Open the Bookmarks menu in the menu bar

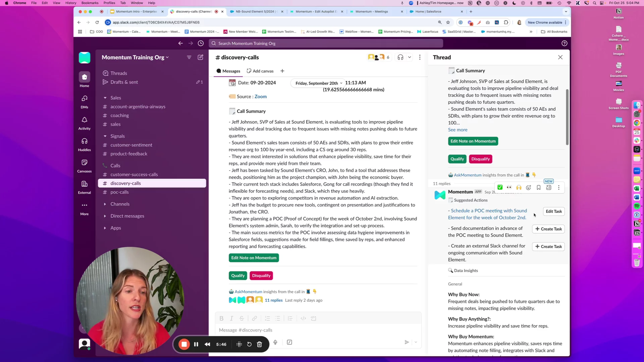point(90,3)
